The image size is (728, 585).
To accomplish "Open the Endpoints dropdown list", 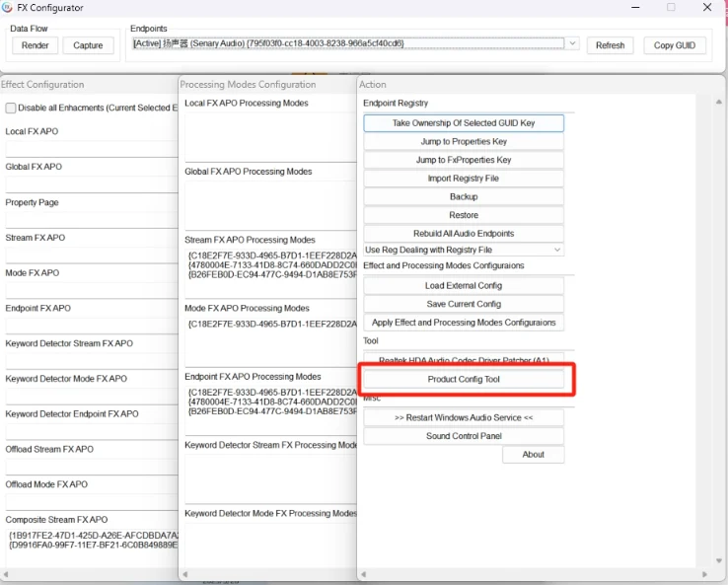I will coord(572,44).
